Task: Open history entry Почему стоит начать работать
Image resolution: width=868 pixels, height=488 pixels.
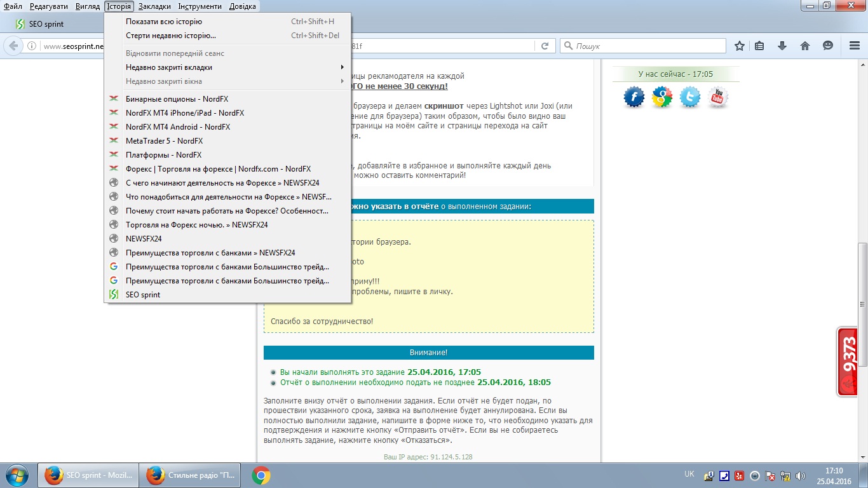Action: tap(227, 211)
